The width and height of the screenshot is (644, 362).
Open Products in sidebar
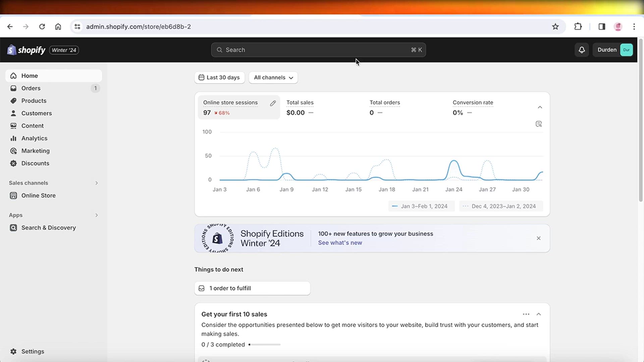tap(54, 101)
